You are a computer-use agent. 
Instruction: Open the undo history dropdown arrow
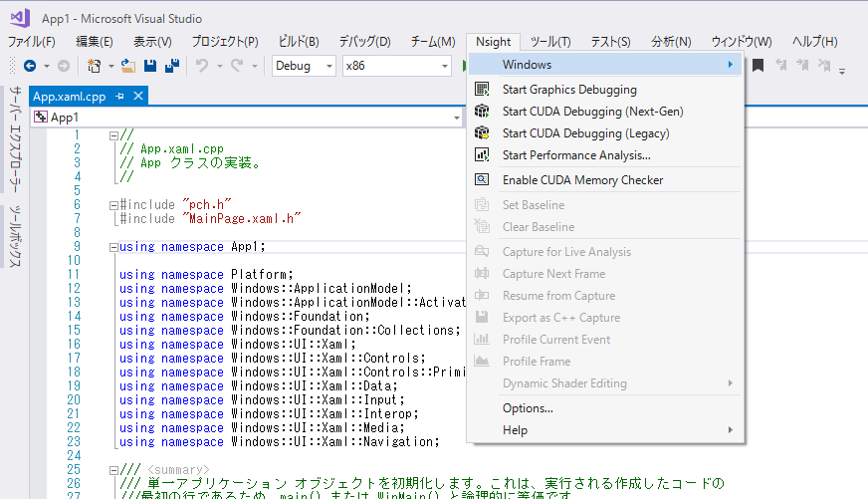(220, 67)
